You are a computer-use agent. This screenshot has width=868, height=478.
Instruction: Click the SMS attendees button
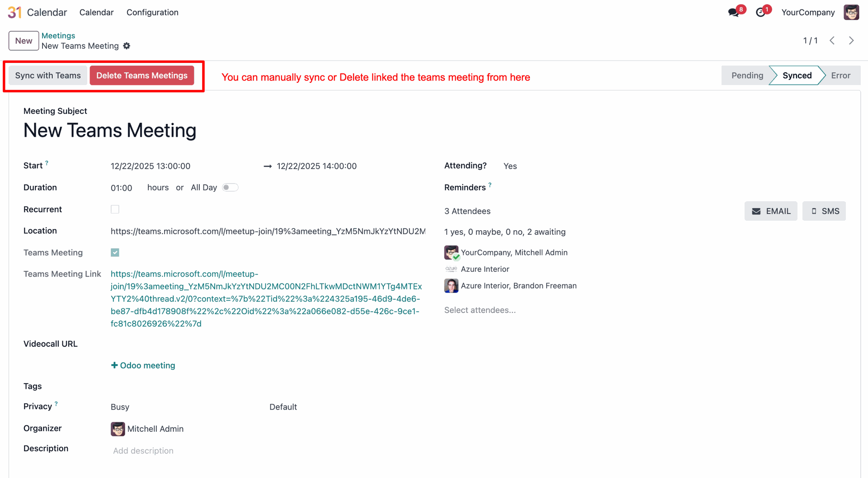coord(824,211)
